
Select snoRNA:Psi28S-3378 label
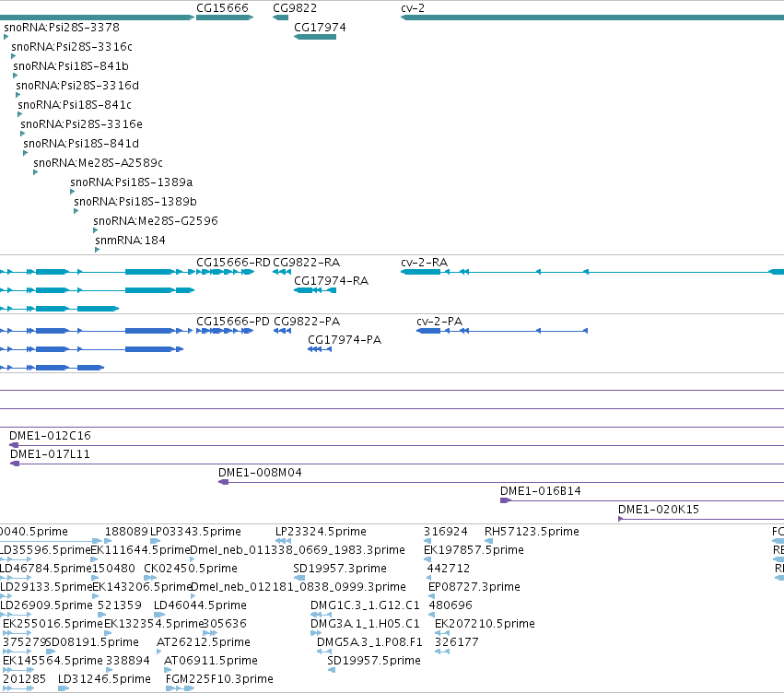click(62, 28)
